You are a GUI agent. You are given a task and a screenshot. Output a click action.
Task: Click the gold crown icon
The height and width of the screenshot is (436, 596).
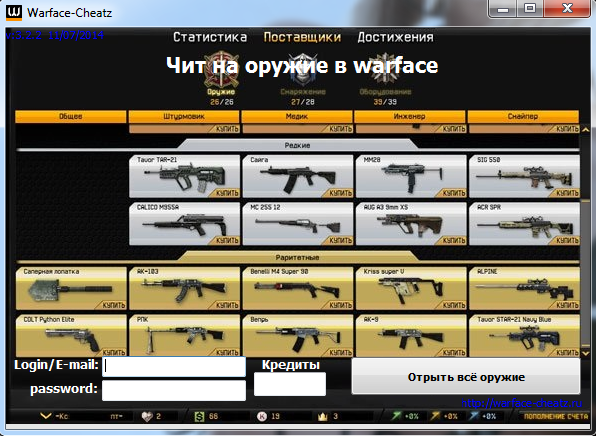click(x=323, y=417)
